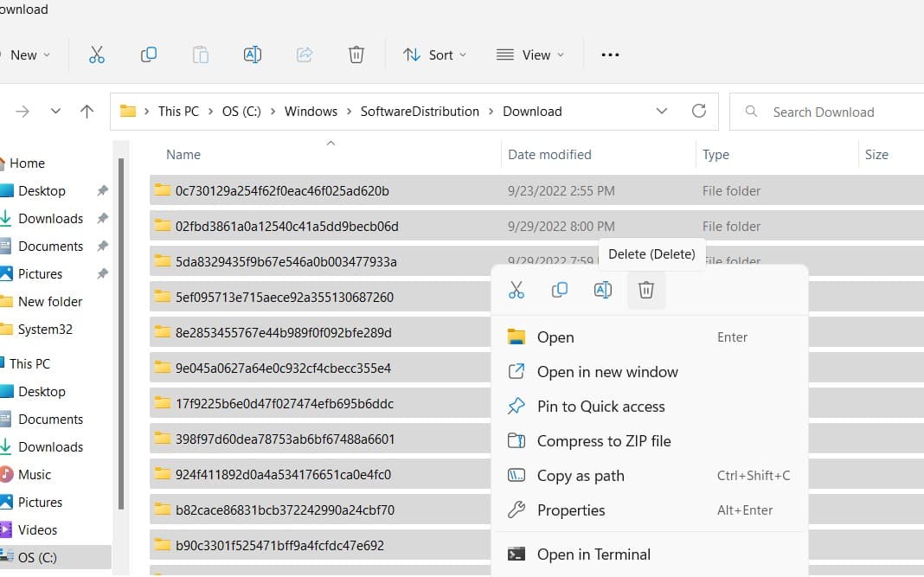Image resolution: width=924 pixels, height=577 pixels.
Task: Click the Copy icon in the top toolbar
Action: [x=148, y=54]
